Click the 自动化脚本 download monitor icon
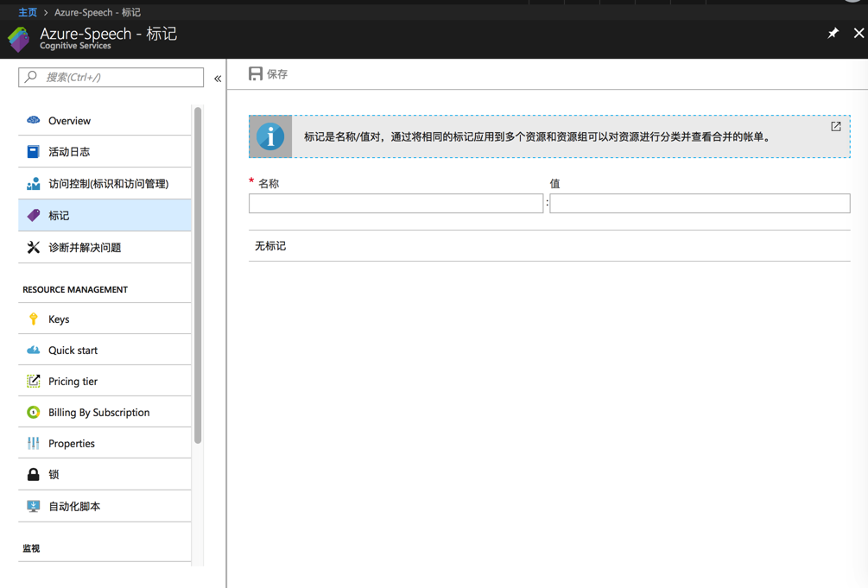 (x=33, y=506)
